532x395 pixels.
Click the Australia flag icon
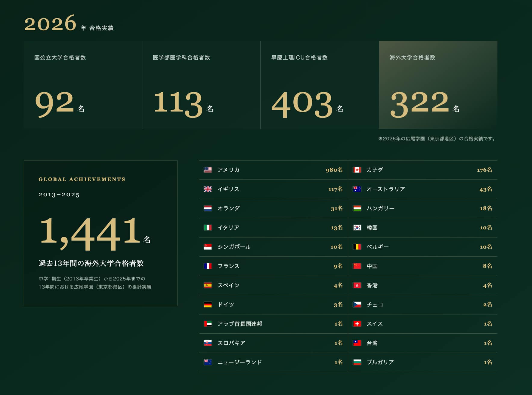tap(357, 189)
